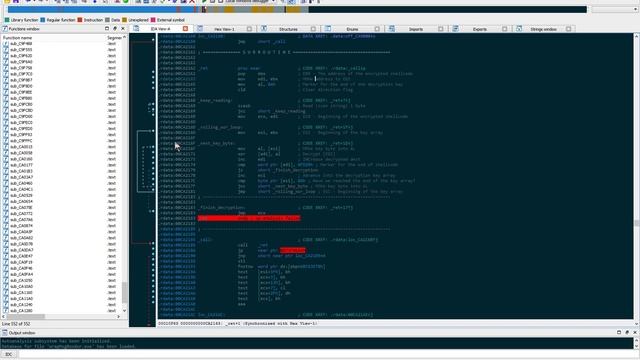Click the Exports tab icon
This screenshot has height=360, width=640.
(456, 29)
